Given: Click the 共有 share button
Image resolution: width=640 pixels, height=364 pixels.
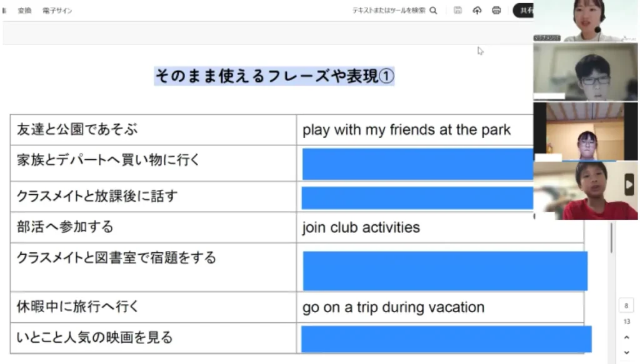Looking at the screenshot, I should point(524,10).
